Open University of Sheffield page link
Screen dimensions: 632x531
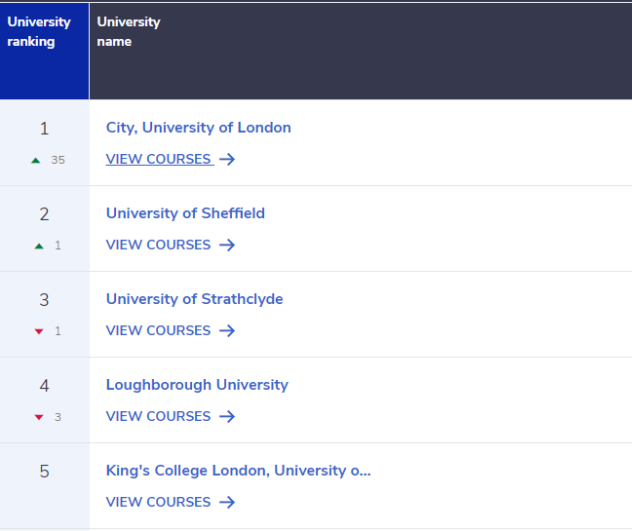tap(185, 213)
